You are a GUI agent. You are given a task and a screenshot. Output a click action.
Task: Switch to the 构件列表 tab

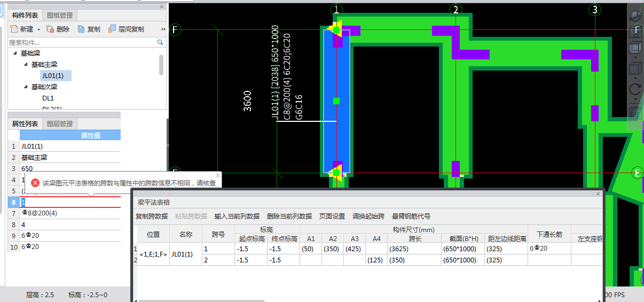(25, 16)
